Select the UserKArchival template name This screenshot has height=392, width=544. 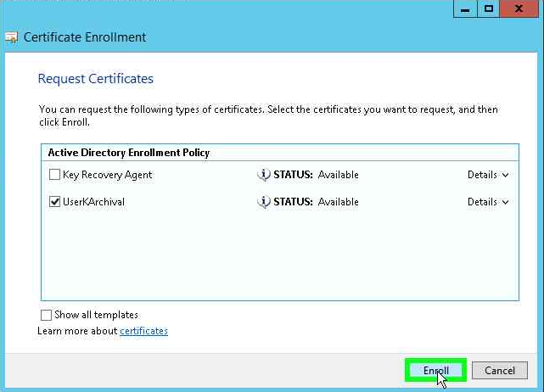click(93, 202)
